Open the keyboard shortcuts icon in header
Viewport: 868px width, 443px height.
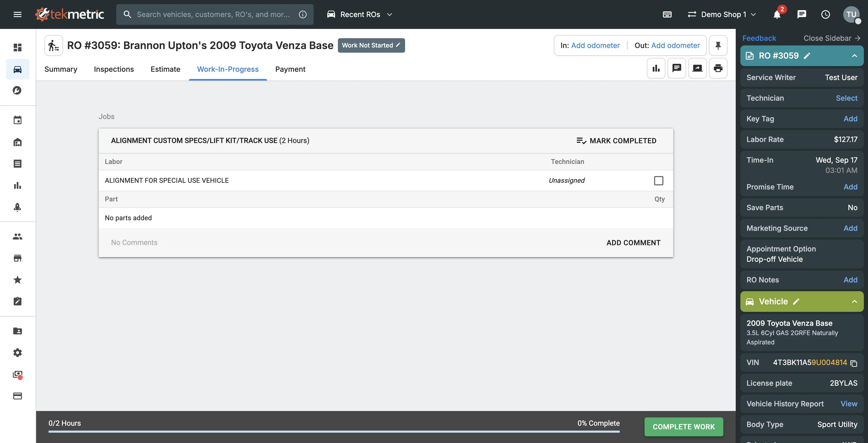click(667, 14)
